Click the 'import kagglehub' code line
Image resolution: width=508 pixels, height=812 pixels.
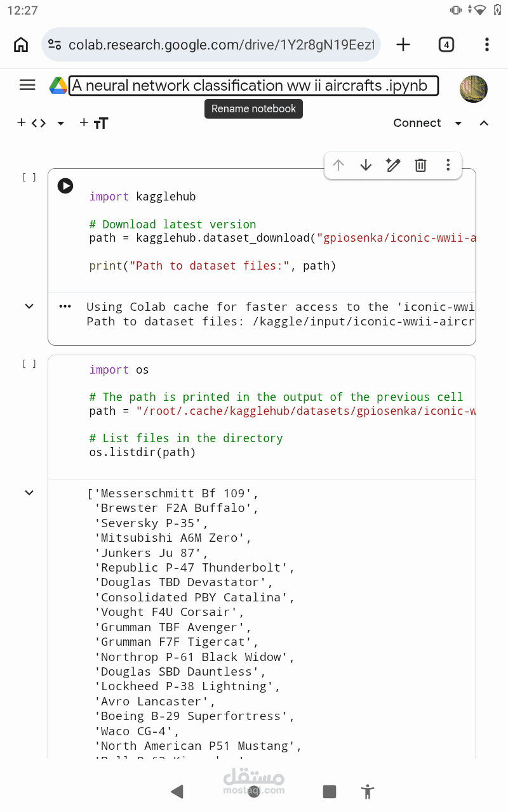[142, 197]
